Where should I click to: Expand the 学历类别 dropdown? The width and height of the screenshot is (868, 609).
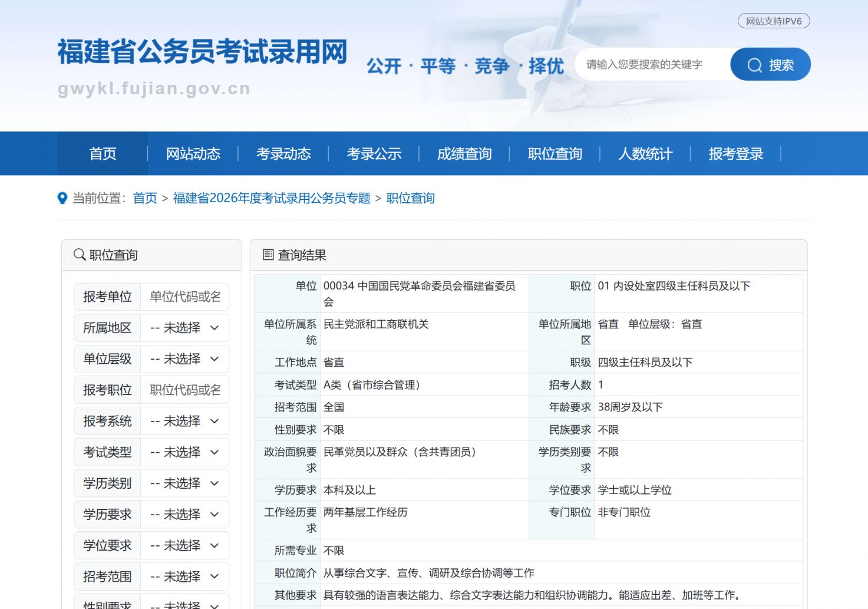184,483
